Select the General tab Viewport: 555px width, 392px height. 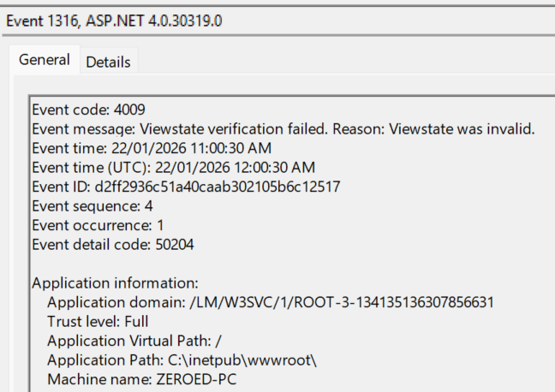click(45, 60)
